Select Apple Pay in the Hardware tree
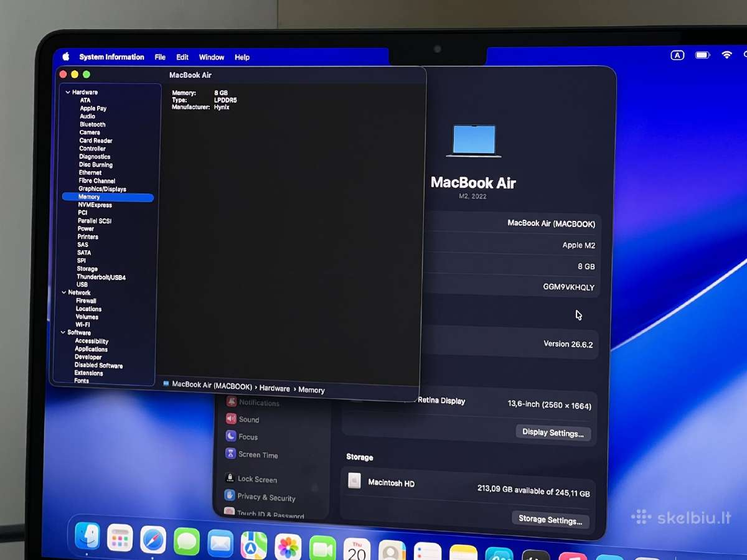 coord(93,108)
